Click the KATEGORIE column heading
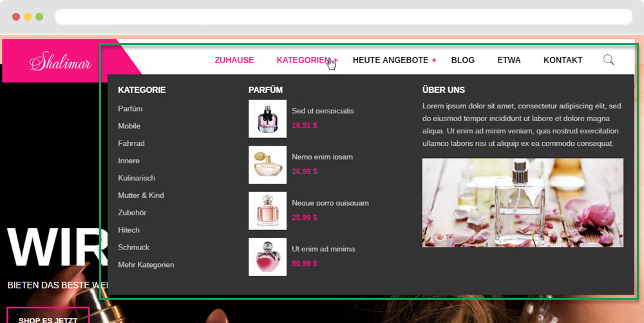644x323 pixels. click(142, 90)
